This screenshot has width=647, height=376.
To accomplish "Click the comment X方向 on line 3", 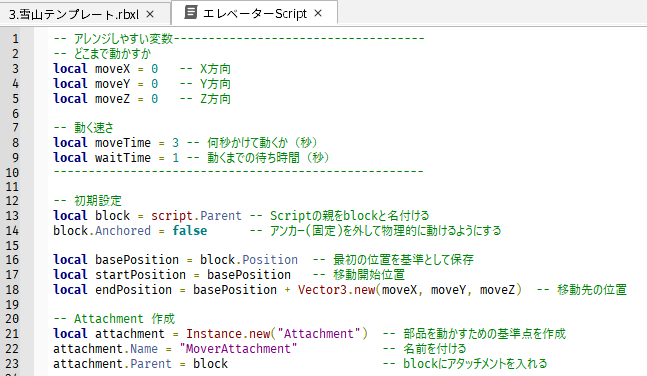I will pos(215,69).
